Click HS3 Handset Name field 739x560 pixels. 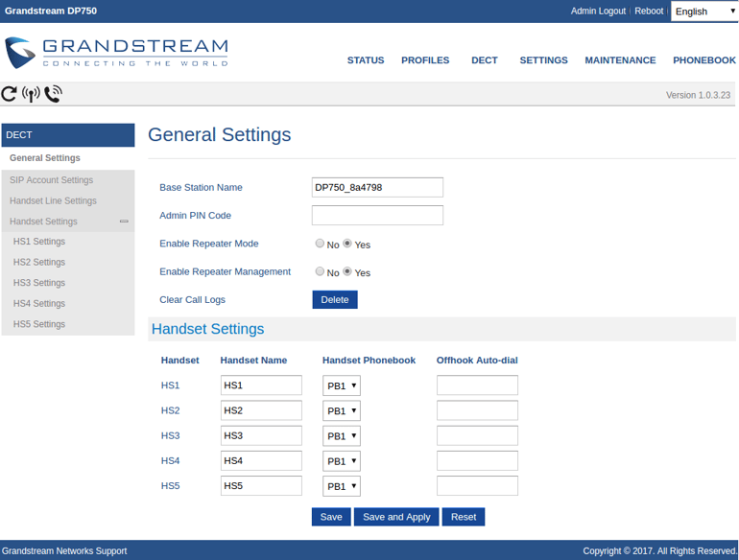pyautogui.click(x=261, y=435)
